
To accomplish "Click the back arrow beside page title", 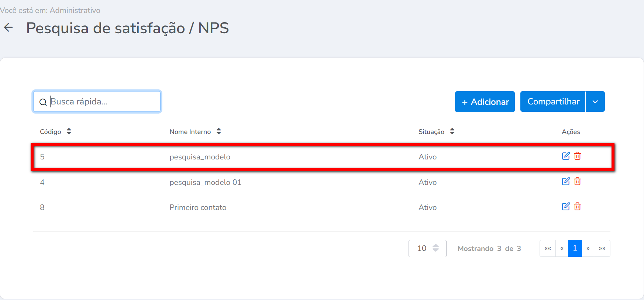I will [8, 27].
